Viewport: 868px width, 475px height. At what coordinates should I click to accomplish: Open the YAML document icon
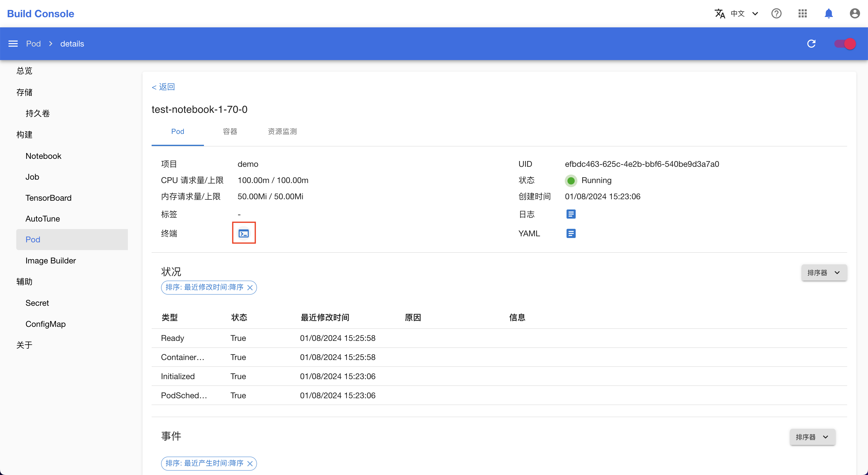[x=571, y=233]
